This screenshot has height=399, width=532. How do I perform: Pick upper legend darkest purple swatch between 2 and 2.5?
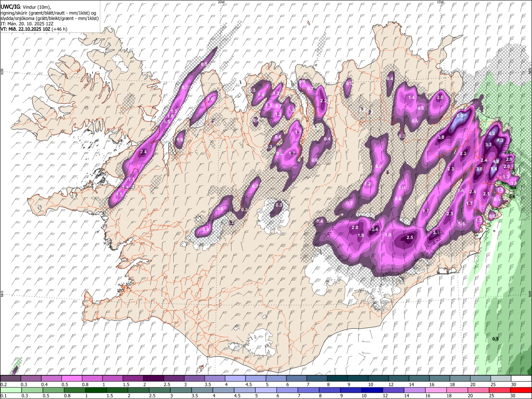153,379
